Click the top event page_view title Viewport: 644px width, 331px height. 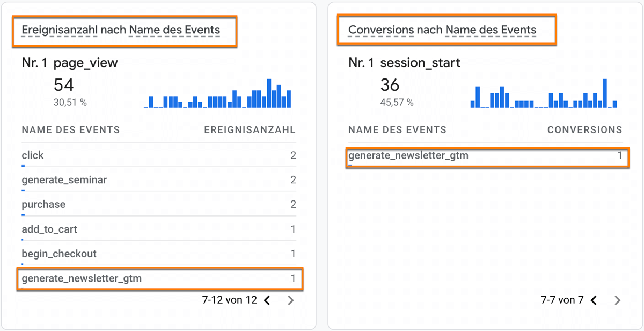pos(86,63)
